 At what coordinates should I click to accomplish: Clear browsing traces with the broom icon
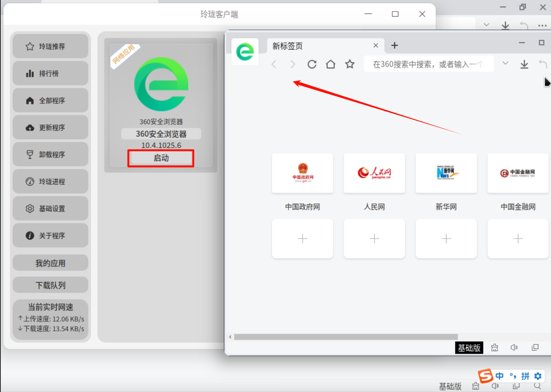point(495,347)
